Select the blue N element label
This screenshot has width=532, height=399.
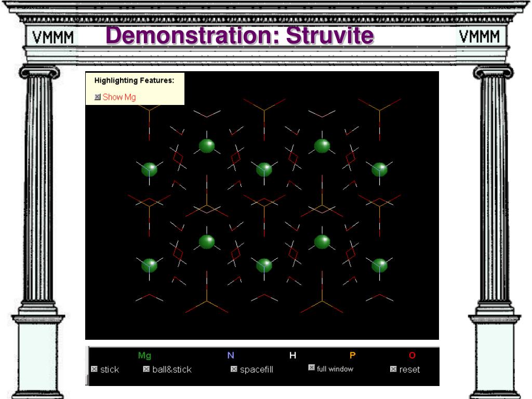pyautogui.click(x=231, y=355)
